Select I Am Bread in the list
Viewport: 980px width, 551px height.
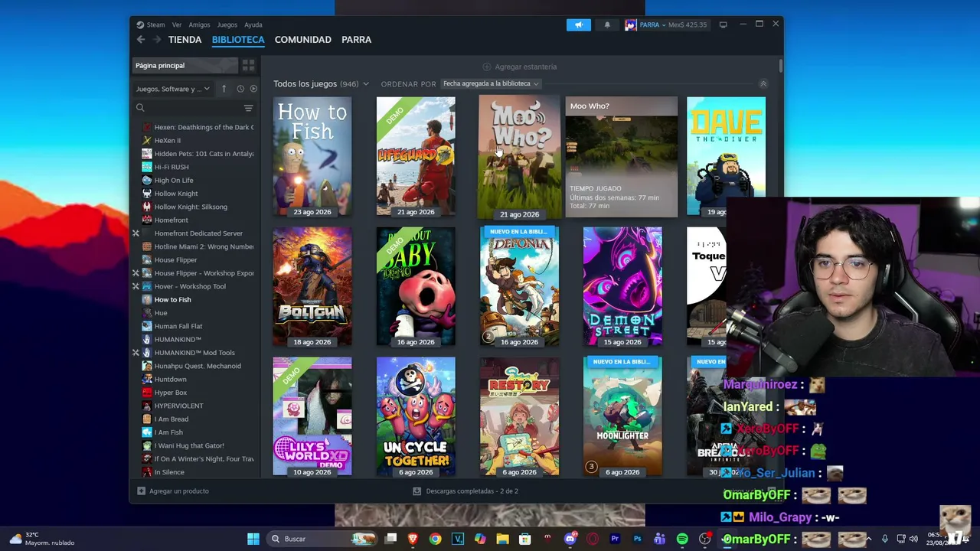coord(171,419)
